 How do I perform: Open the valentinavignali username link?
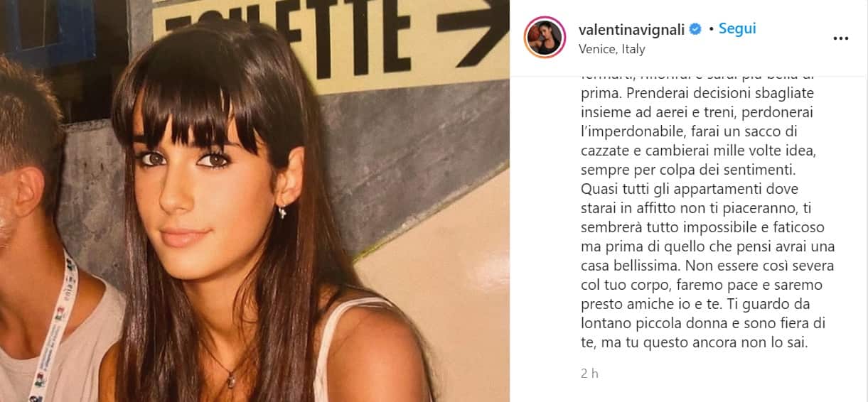pyautogui.click(x=632, y=29)
